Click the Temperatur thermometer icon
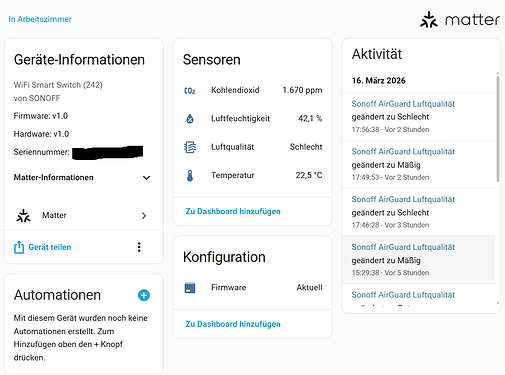 (x=190, y=175)
